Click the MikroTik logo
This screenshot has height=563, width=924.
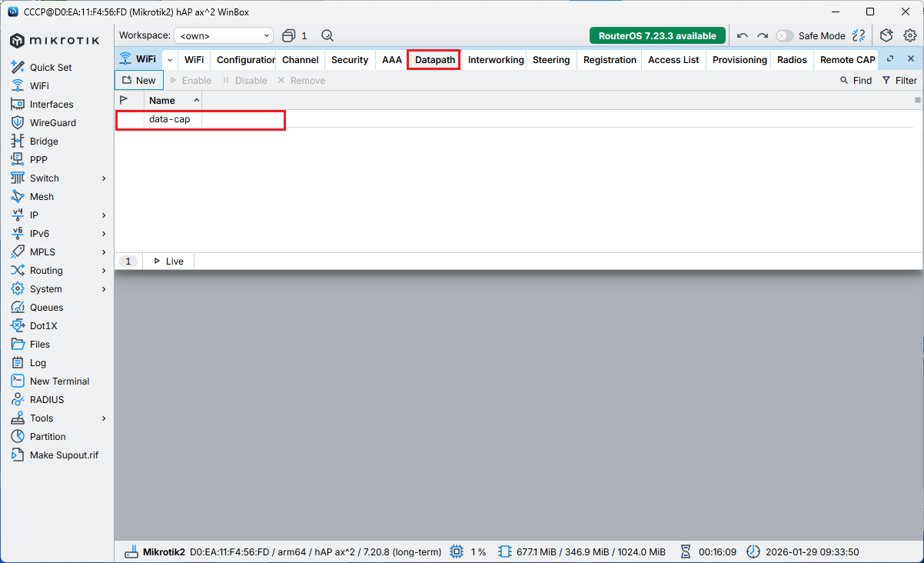pyautogui.click(x=55, y=40)
